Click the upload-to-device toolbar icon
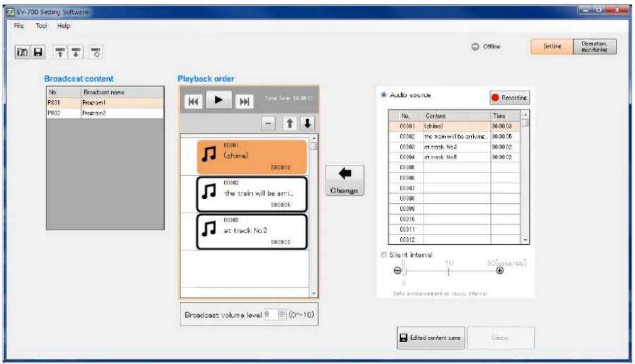 [60, 52]
